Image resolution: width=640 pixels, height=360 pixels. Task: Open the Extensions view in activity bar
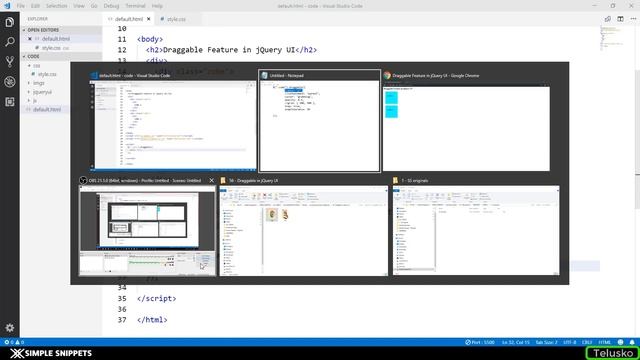click(9, 101)
